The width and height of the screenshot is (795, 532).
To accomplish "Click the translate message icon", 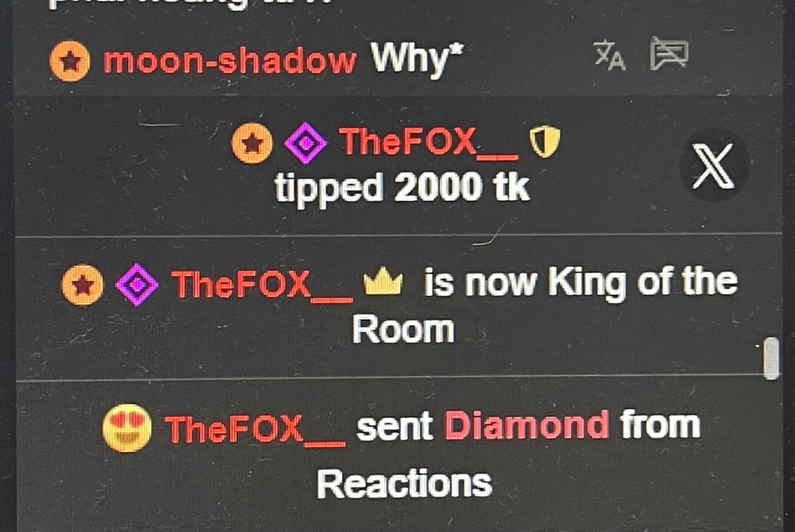I will tap(609, 55).
